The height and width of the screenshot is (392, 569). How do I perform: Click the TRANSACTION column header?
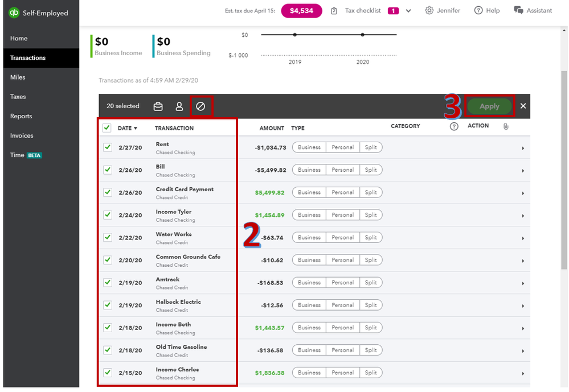point(174,129)
